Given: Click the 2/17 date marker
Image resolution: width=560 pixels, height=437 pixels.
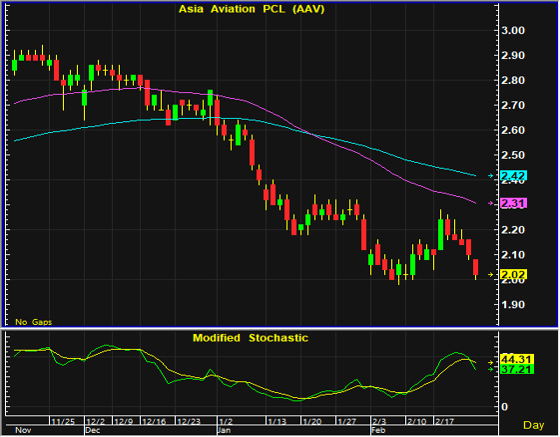Looking at the screenshot, I should click(444, 422).
